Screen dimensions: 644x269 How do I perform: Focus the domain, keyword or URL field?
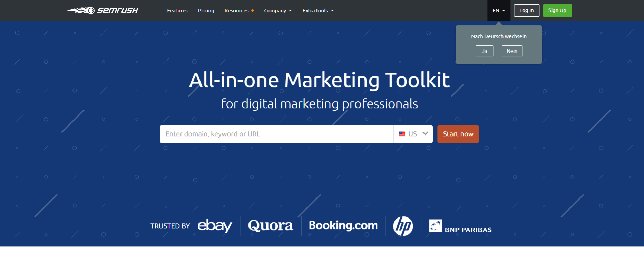(276, 134)
